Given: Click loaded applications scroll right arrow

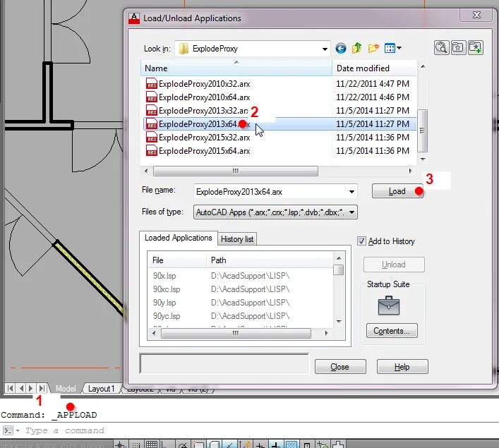Looking at the screenshot, I should (x=326, y=333).
